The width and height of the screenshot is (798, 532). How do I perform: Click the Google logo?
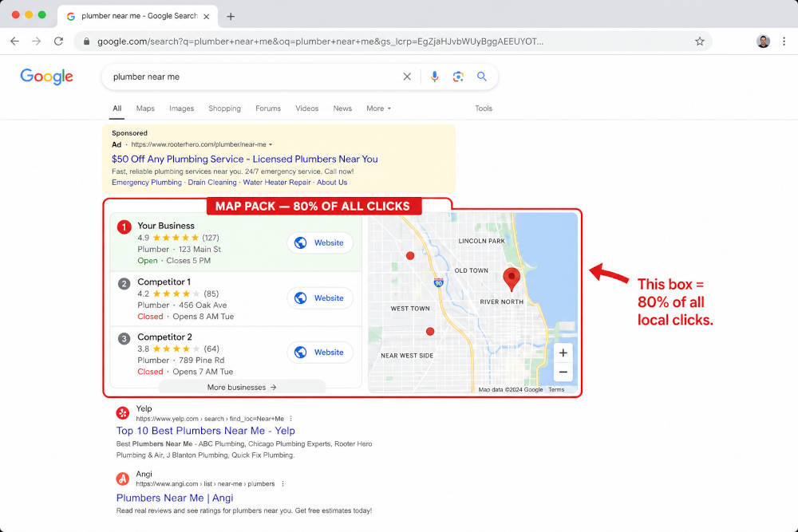pyautogui.click(x=46, y=77)
